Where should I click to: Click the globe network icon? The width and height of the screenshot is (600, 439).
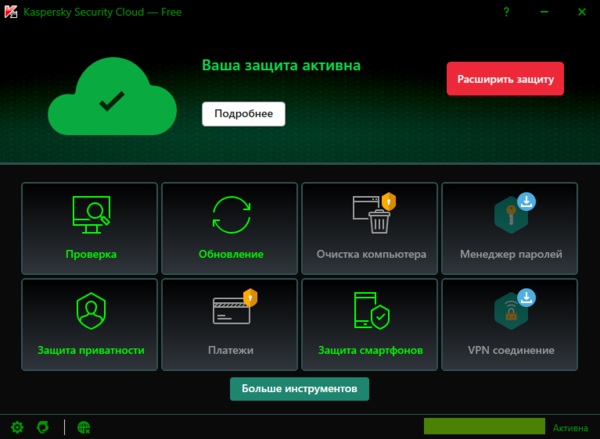pos(83,427)
